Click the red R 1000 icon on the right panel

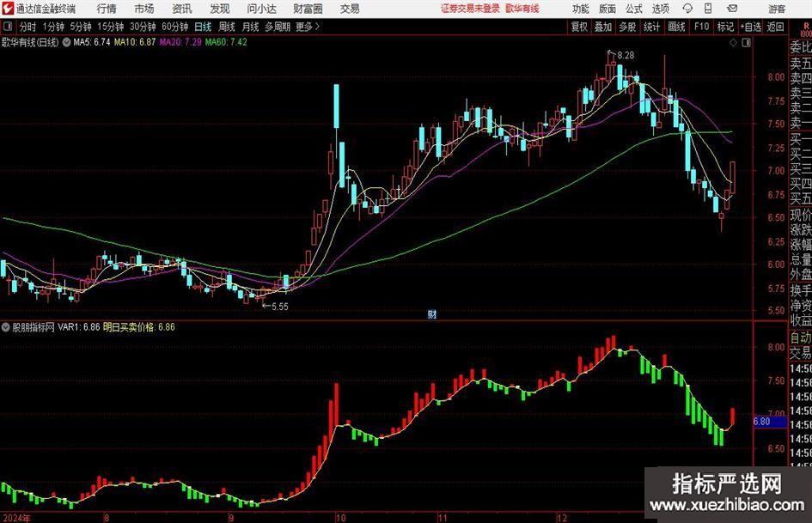coord(806,29)
